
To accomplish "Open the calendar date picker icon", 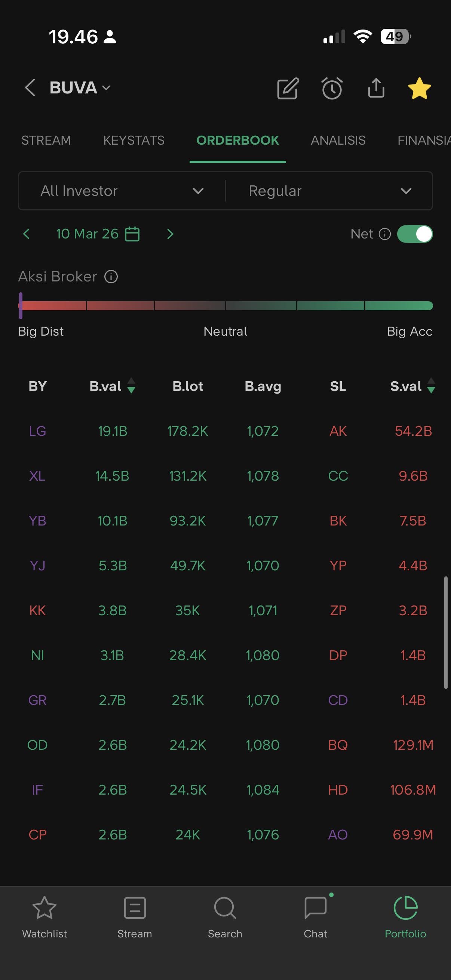I will 132,234.
